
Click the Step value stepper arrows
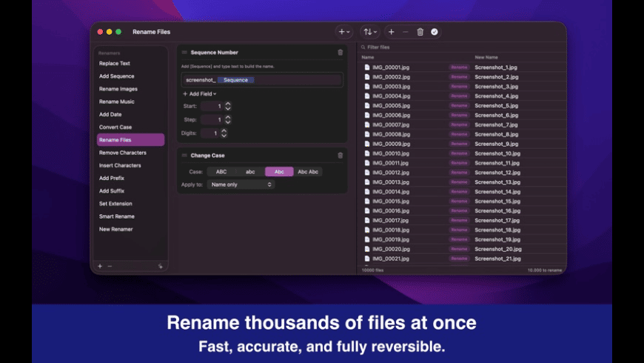228,119
